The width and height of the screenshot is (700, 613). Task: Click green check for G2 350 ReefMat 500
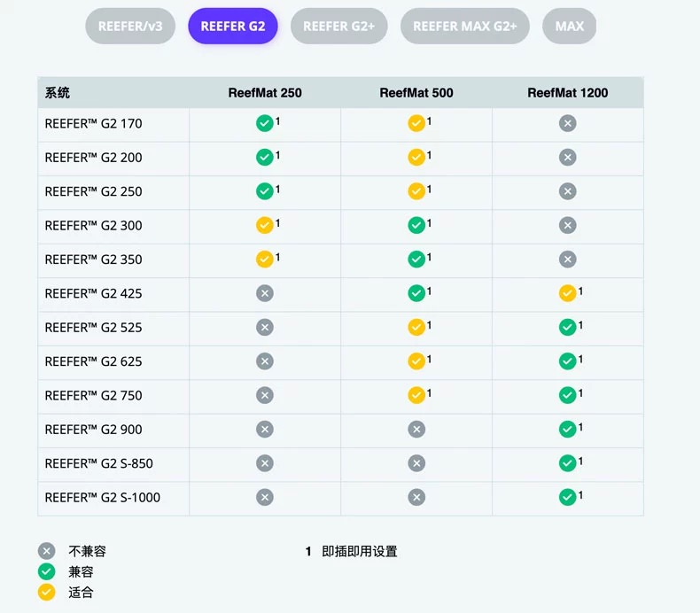click(416, 260)
